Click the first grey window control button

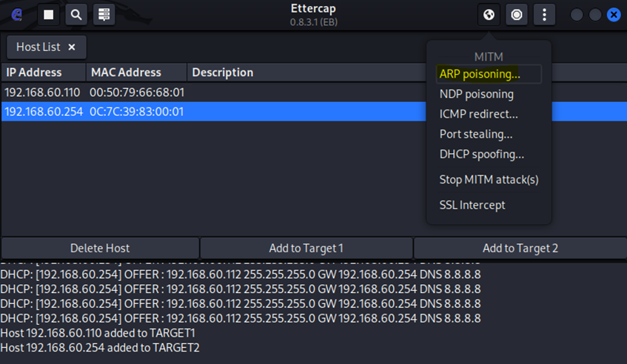[577, 15]
